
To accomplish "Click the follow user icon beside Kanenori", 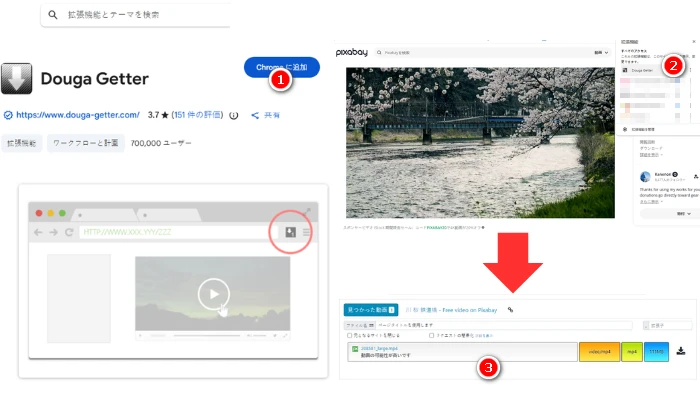I will pyautogui.click(x=696, y=177).
